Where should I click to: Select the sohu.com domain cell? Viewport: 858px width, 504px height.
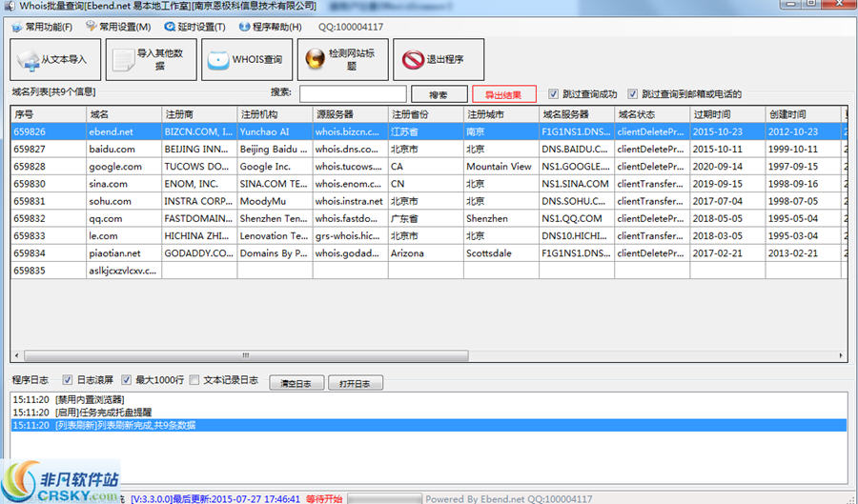(x=124, y=202)
